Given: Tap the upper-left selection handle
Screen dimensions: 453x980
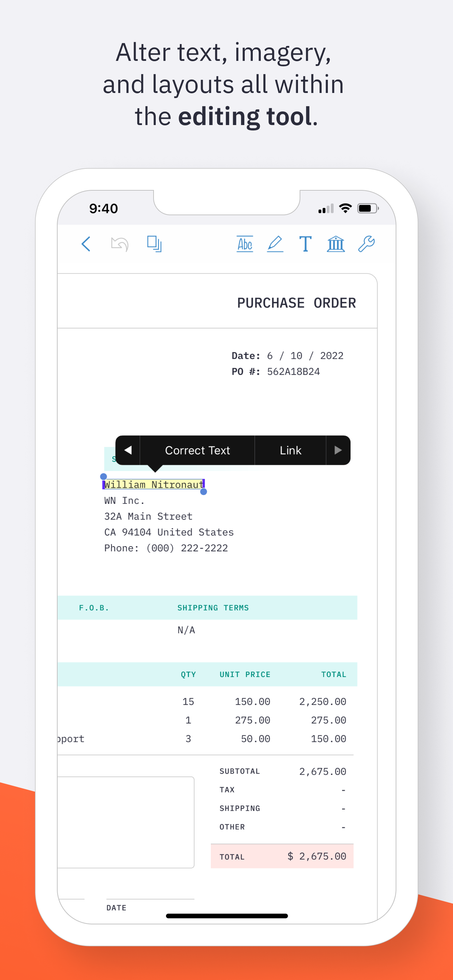Looking at the screenshot, I should 104,477.
